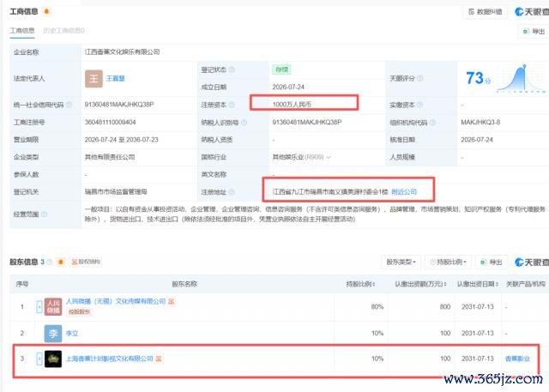The image size is (549, 392).
Task: Expand the 其他娱乐业 (R909) industry chevron
Action: (x=329, y=157)
